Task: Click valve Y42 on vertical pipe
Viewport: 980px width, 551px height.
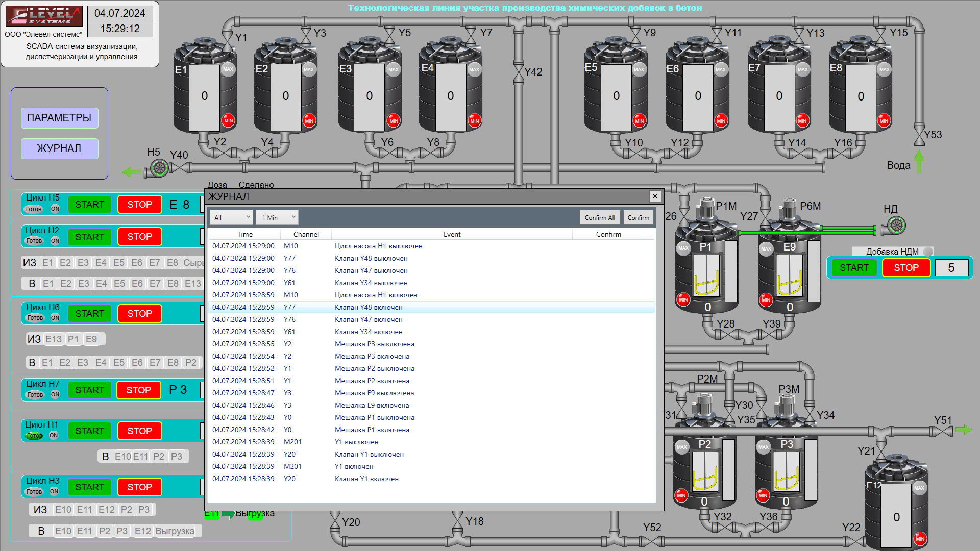Action: [519, 72]
